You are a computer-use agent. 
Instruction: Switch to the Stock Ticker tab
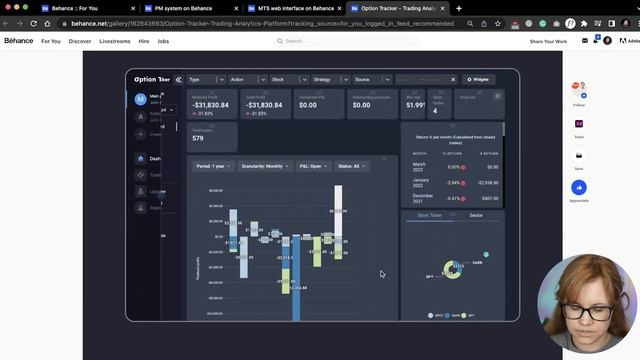429,215
